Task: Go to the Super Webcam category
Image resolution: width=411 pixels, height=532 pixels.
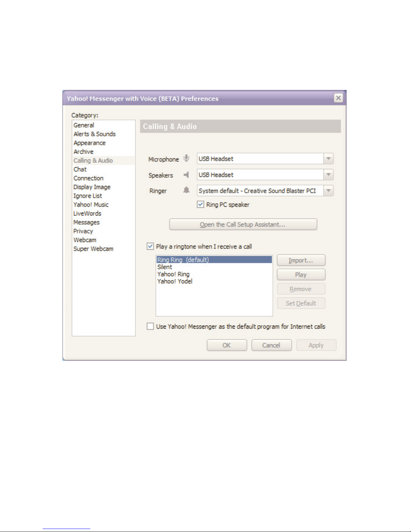Action: 103,249
